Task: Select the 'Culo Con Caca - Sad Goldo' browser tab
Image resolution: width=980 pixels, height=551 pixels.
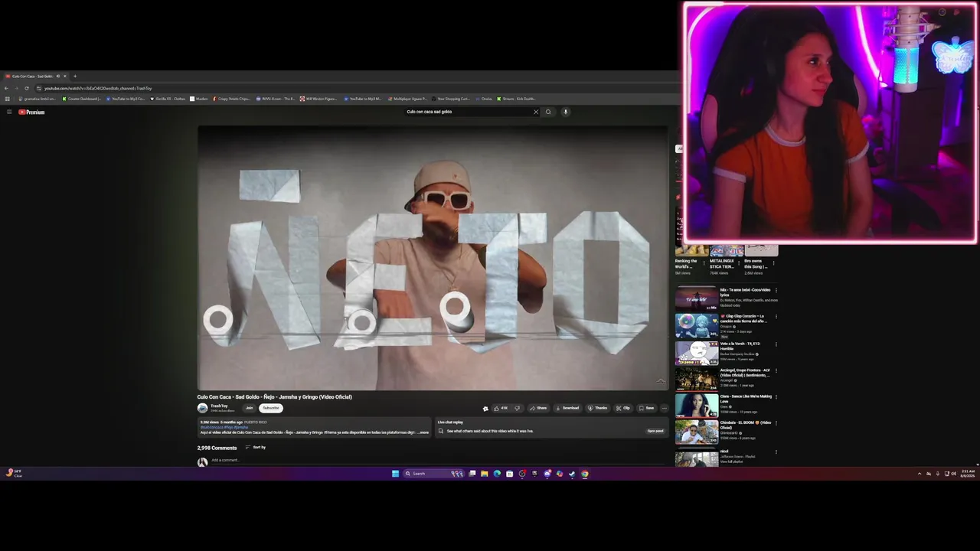Action: 36,76
